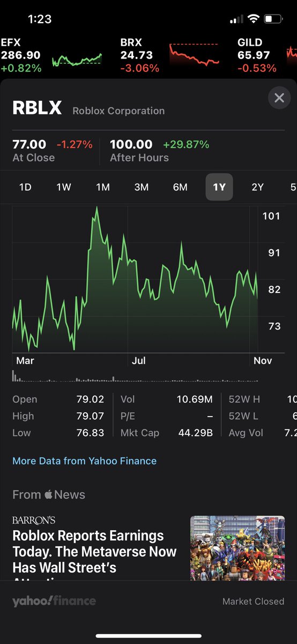The height and width of the screenshot is (644, 297).
Task: Open More Data from Yahoo Finance
Action: tap(85, 461)
